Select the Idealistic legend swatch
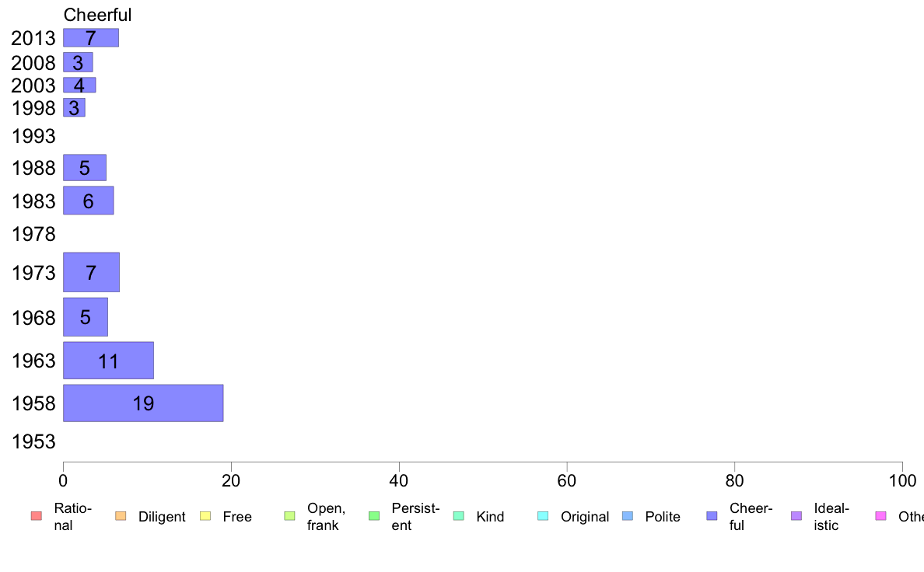 [796, 516]
